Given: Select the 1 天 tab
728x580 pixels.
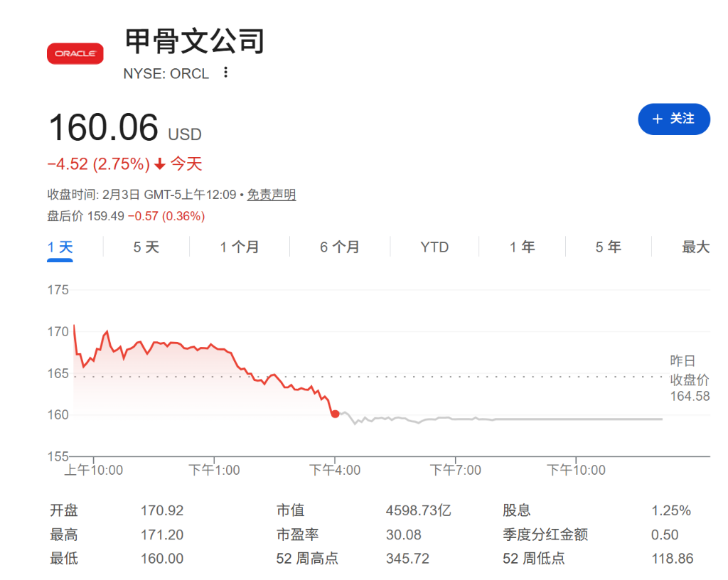Looking at the screenshot, I should point(60,247).
